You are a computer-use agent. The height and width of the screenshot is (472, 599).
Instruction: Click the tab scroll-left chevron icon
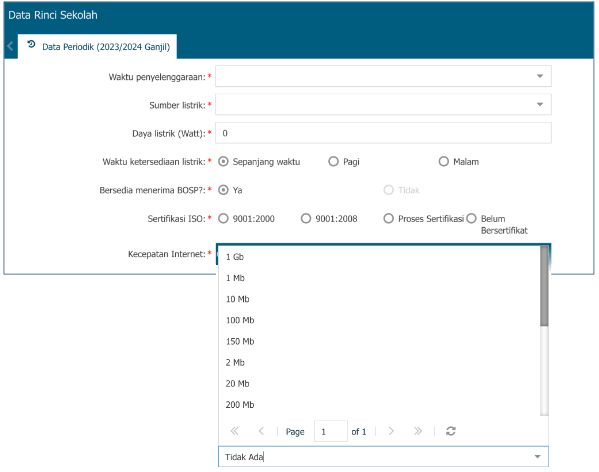click(10, 46)
